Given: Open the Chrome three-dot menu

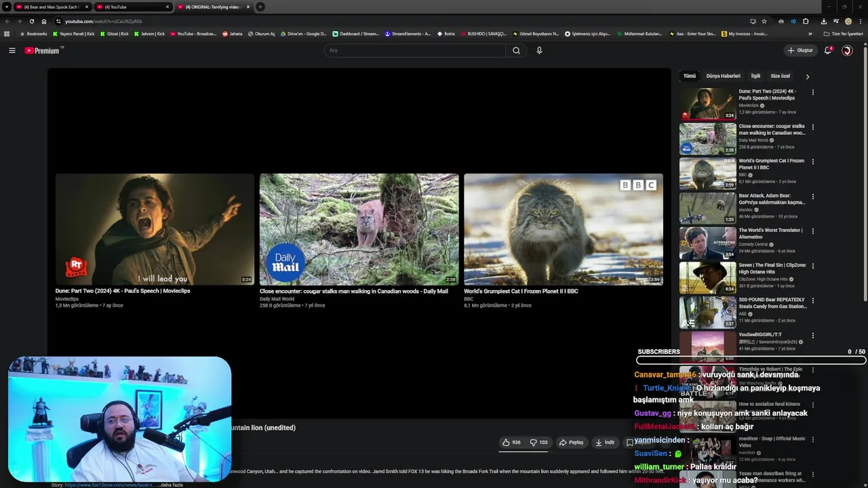Looking at the screenshot, I should (861, 21).
